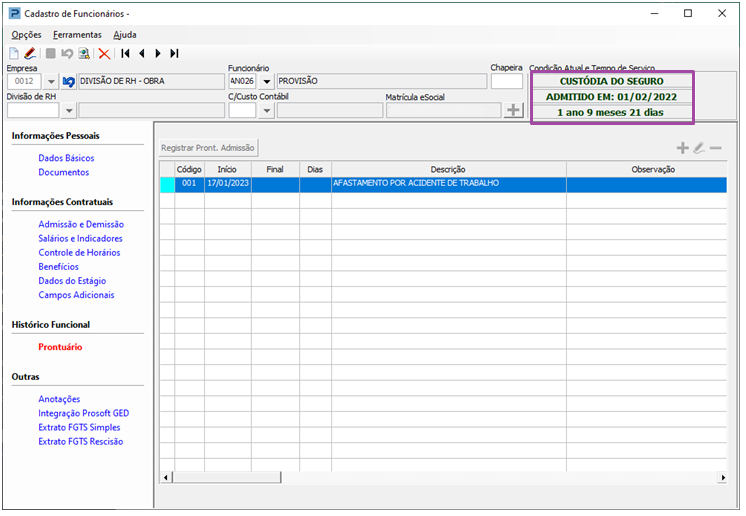
Task: Open the Funcionário dropdown list
Action: coord(266,82)
